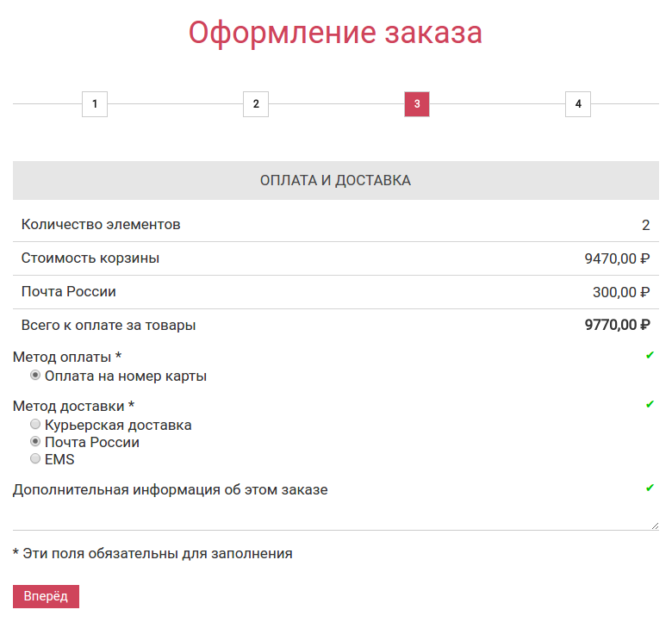This screenshot has width=672, height=622.
Task: Select the active step 3 marker
Action: pos(417,104)
